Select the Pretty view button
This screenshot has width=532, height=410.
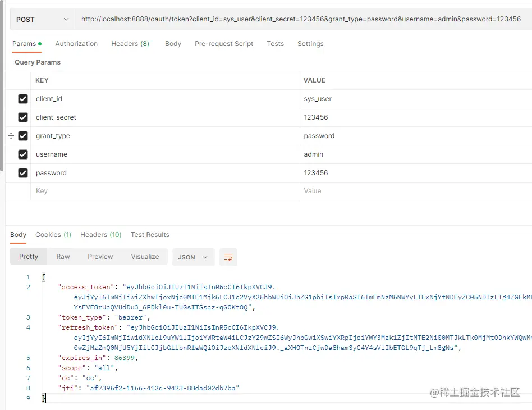click(x=29, y=257)
